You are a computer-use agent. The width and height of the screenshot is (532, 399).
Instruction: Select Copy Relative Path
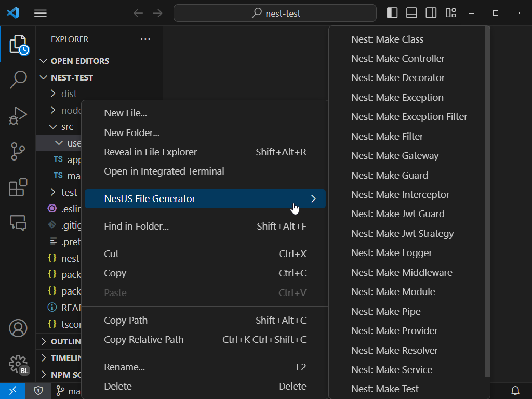pyautogui.click(x=205, y=340)
